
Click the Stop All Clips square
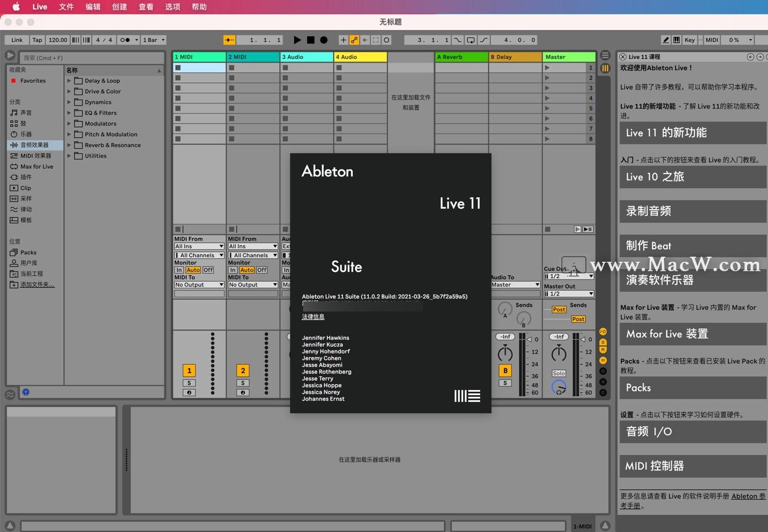coord(547,230)
